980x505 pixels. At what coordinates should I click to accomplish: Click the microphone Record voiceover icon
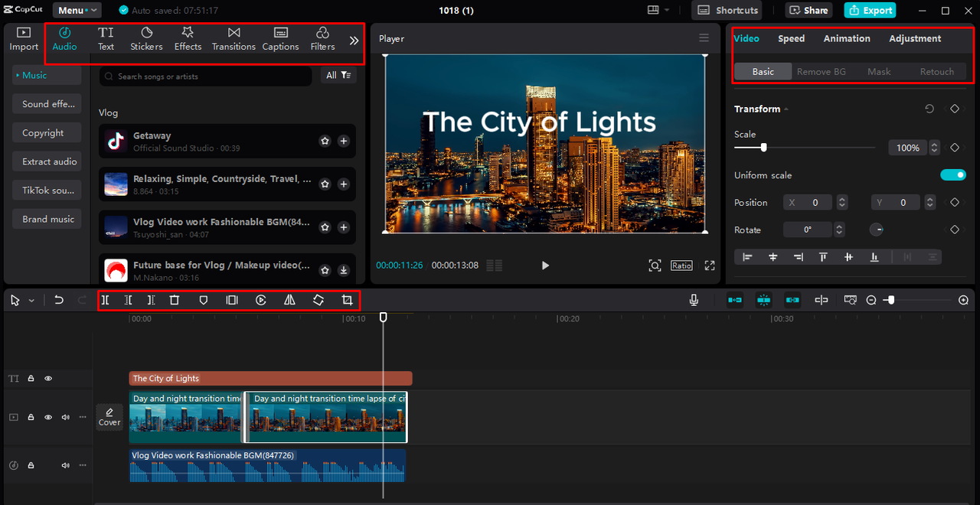(x=694, y=301)
